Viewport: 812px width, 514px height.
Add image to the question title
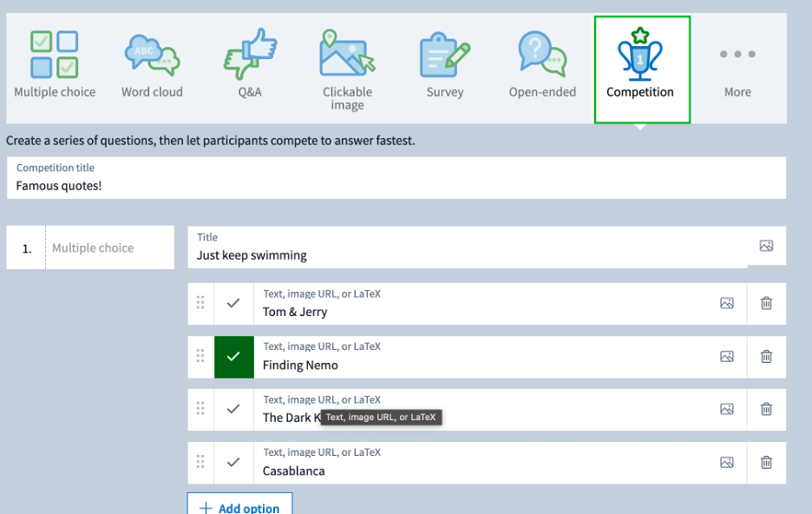pyautogui.click(x=766, y=247)
